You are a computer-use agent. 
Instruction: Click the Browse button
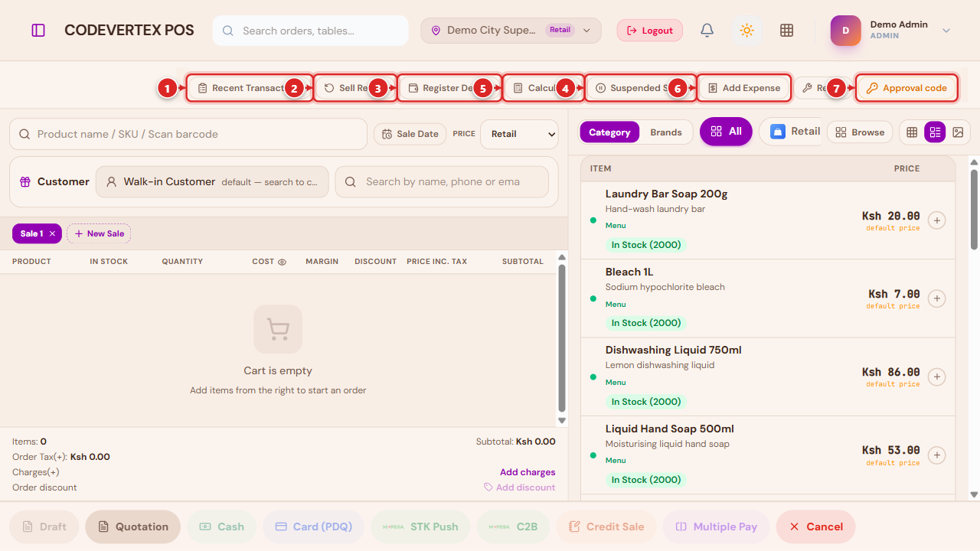click(860, 132)
